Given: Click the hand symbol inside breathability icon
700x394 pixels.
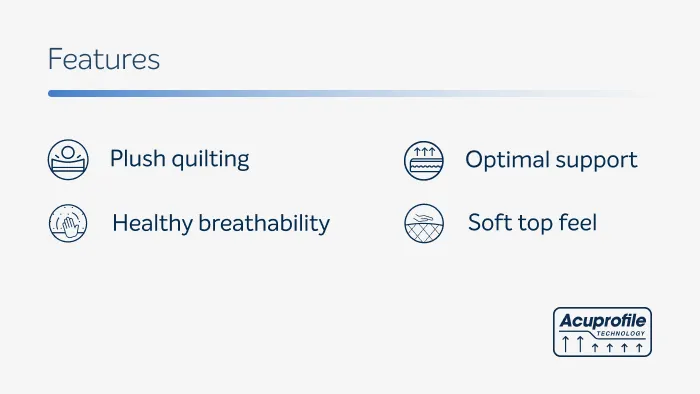Looking at the screenshot, I should [70, 228].
